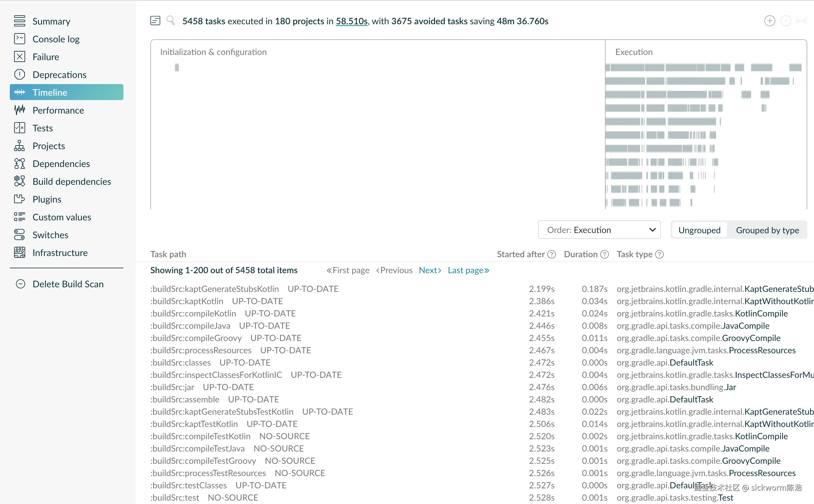
Task: Click the Duration help question icon
Action: click(604, 254)
